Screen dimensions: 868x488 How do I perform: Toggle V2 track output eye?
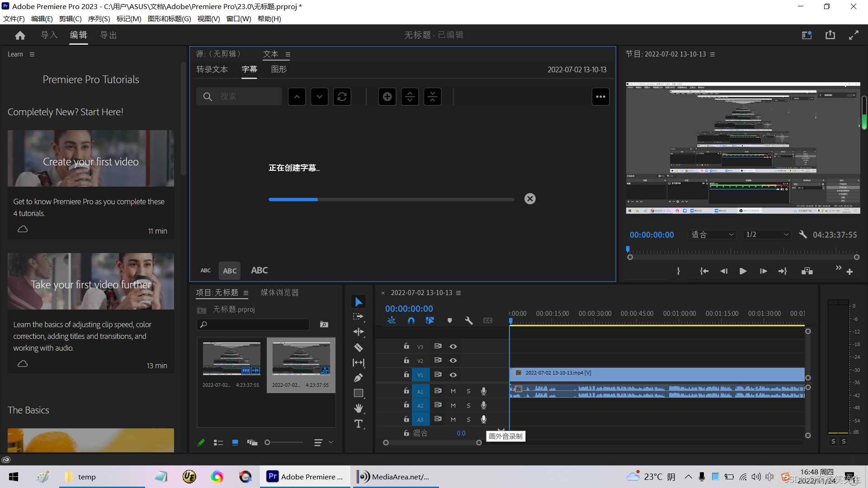pyautogui.click(x=453, y=361)
